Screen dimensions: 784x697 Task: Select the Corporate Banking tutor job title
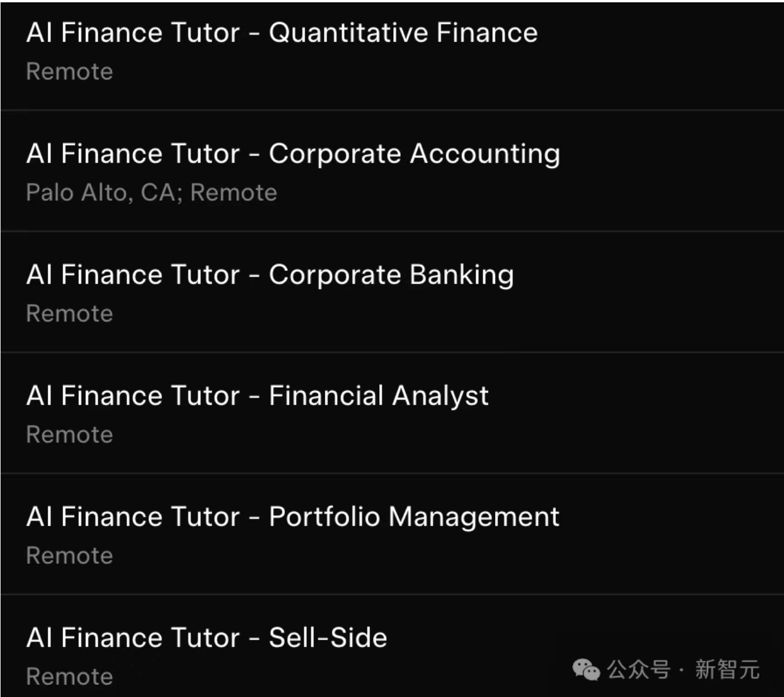point(270,275)
